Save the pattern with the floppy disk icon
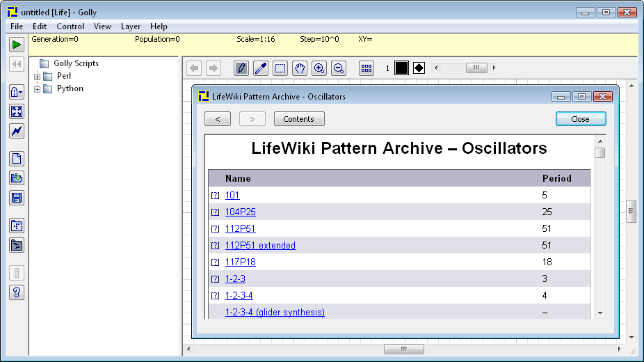The image size is (644, 362). 17,198
